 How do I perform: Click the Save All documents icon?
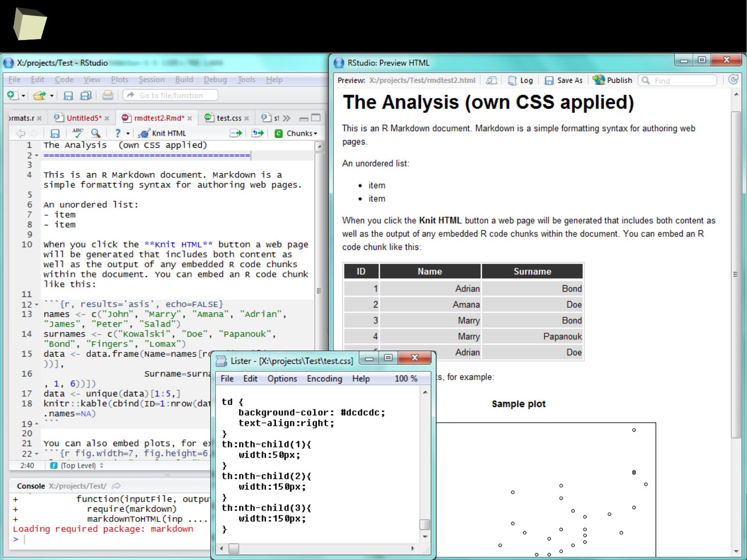86,96
